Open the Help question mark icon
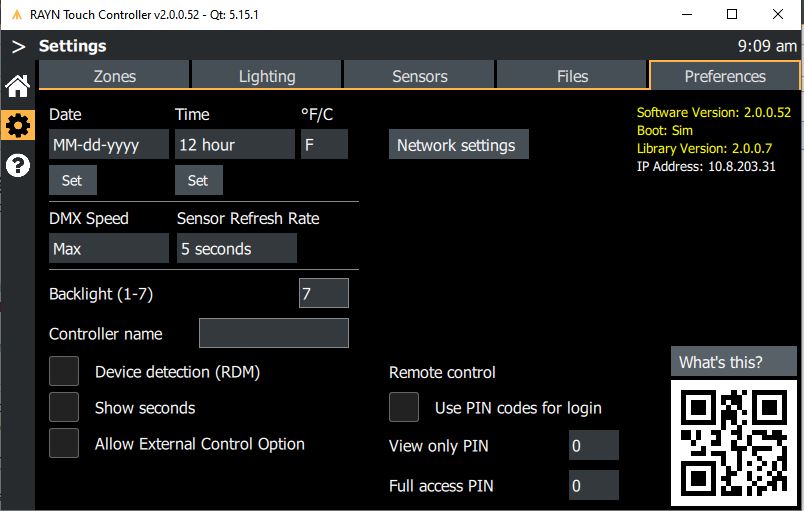 pyautogui.click(x=18, y=165)
